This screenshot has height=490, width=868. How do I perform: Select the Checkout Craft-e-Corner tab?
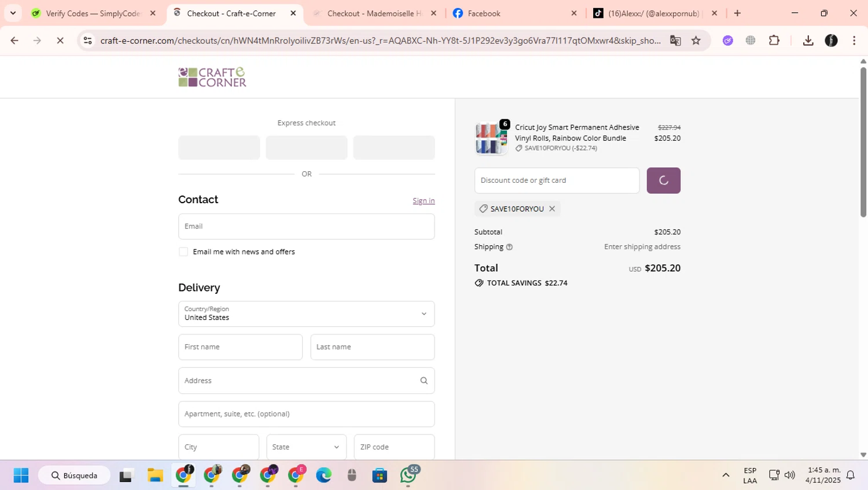coord(231,13)
